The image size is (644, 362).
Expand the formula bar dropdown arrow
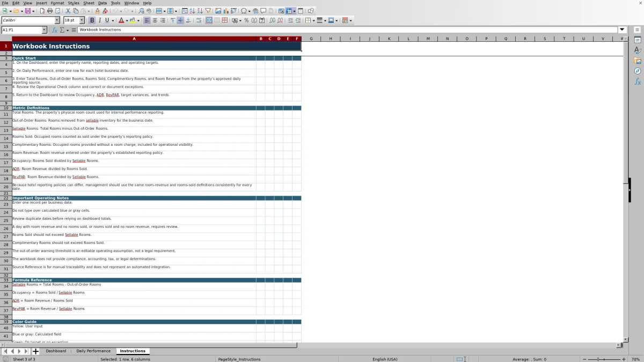coord(622,30)
